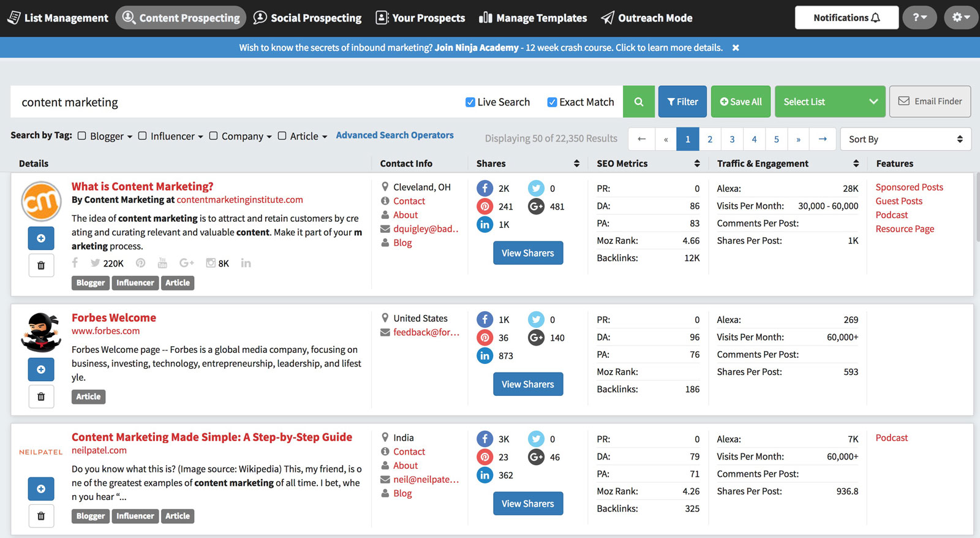
Task: Add Forbes Welcome result to list
Action: pyautogui.click(x=41, y=369)
